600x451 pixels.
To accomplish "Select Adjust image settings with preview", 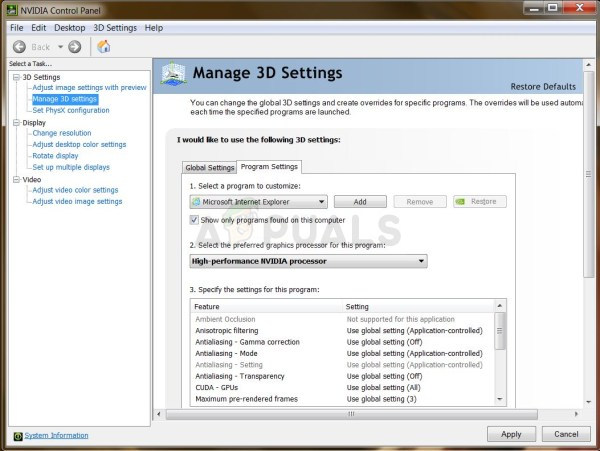I will [x=90, y=88].
